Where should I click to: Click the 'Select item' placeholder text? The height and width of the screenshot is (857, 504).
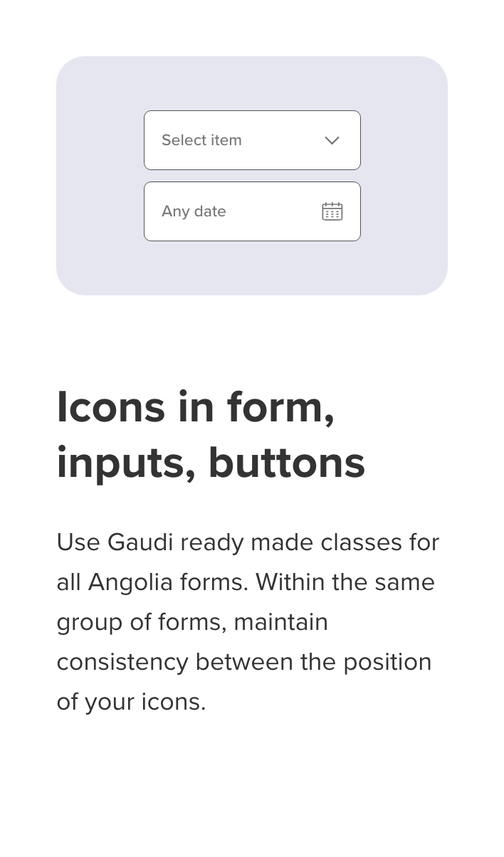coord(201,140)
